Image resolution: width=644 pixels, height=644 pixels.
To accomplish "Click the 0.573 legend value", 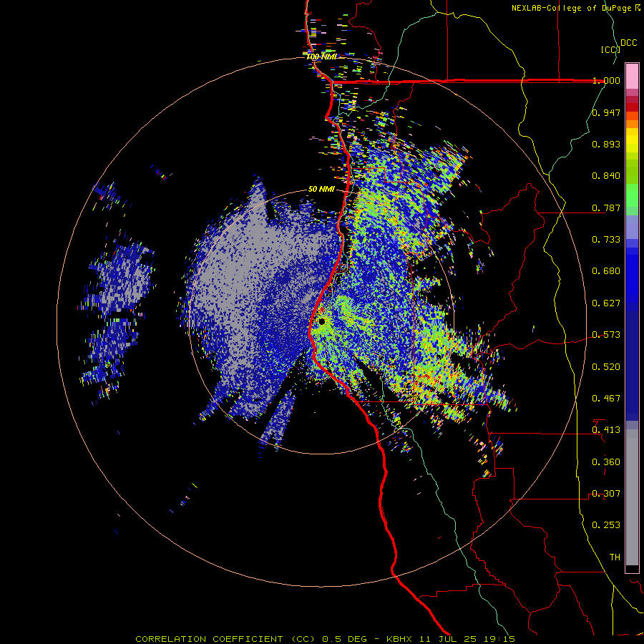I will pos(606,335).
